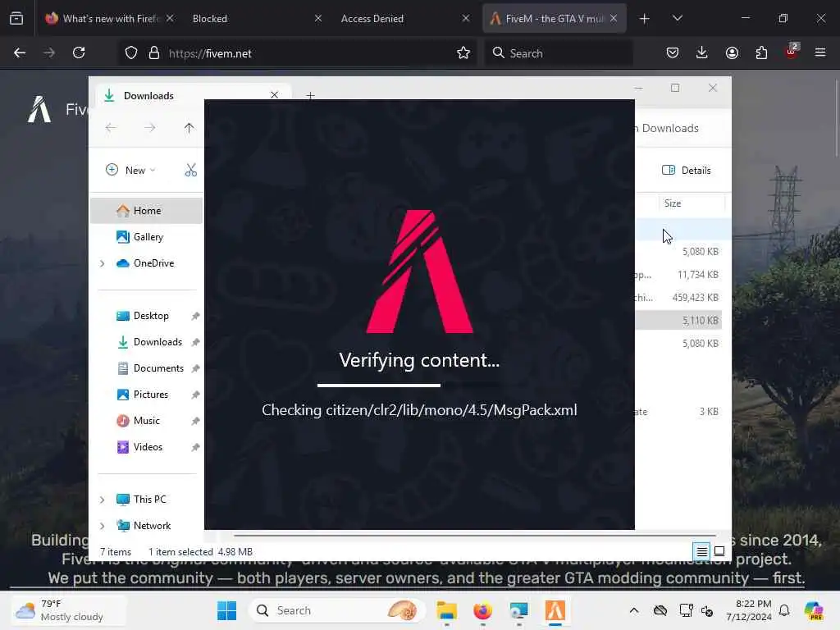Open notifications bell in taskbar
840x630 pixels.
coord(784,610)
